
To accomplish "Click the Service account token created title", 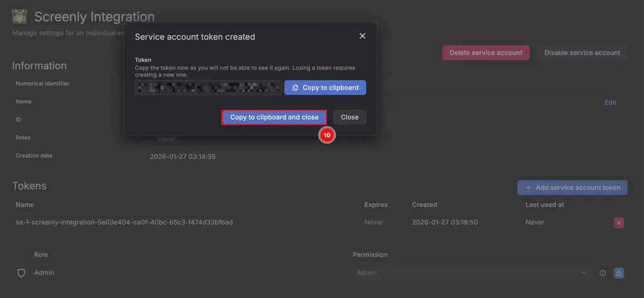I will [195, 37].
